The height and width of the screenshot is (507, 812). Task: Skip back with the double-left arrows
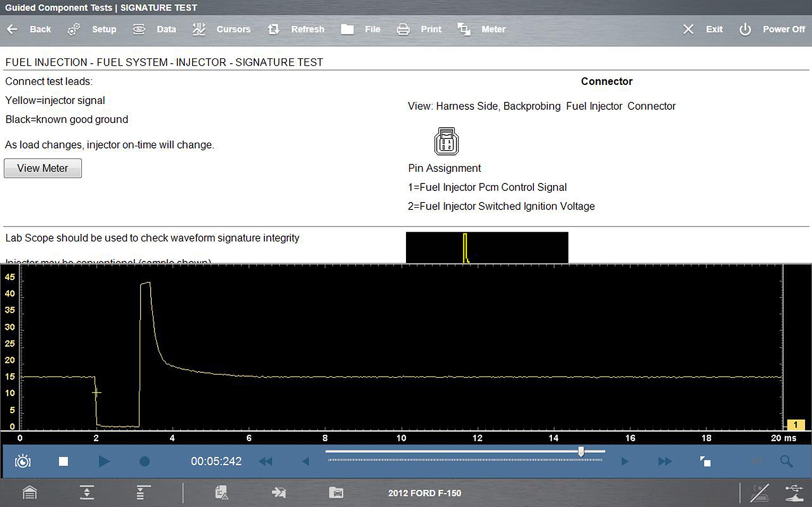click(x=265, y=461)
